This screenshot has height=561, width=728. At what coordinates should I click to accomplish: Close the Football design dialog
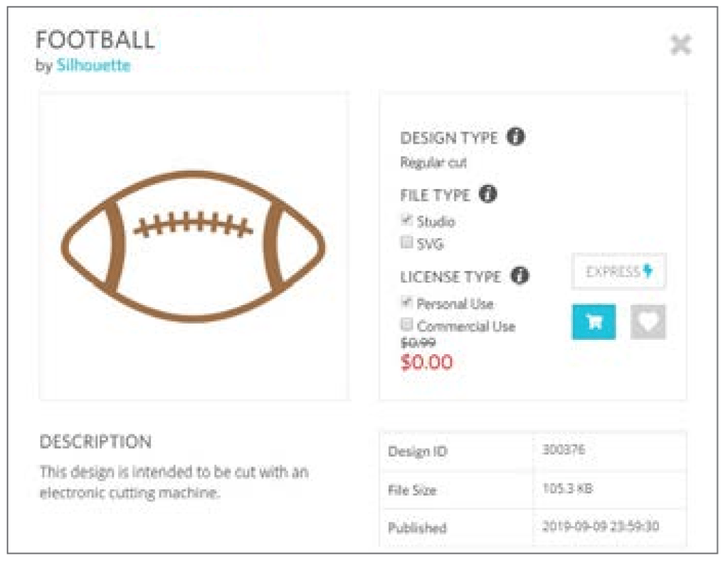click(680, 46)
